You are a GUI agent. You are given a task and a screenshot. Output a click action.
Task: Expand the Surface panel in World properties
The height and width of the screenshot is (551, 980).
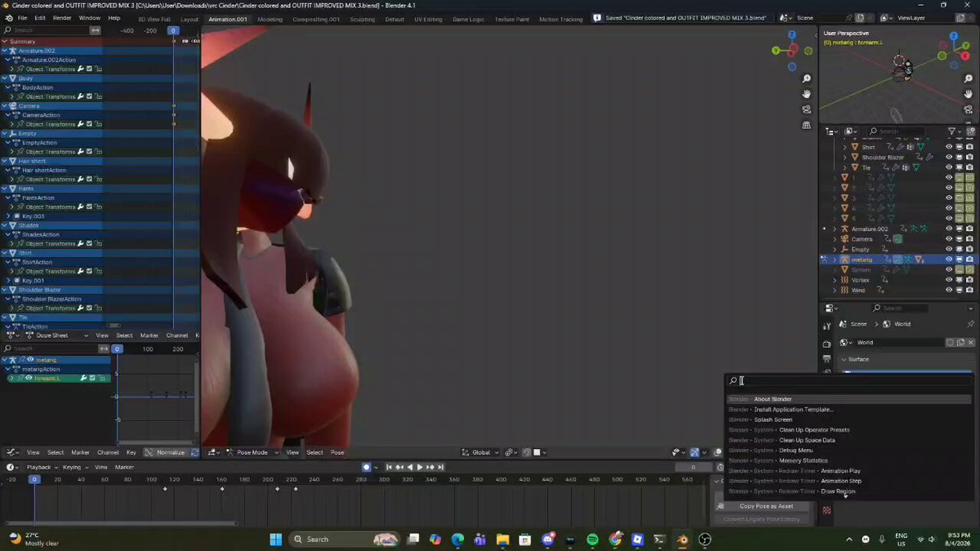[x=857, y=359]
